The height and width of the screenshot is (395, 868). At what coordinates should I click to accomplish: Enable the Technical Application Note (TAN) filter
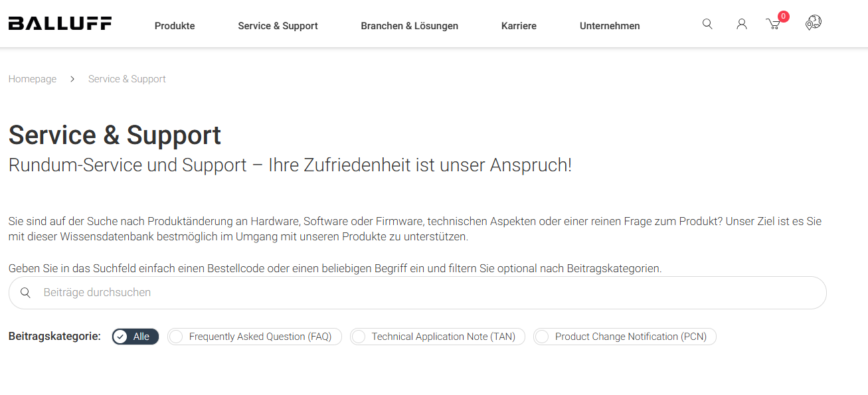tap(437, 337)
